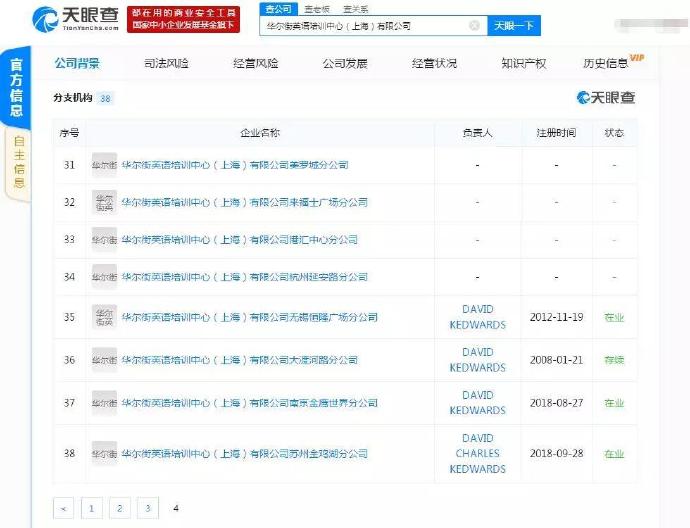Open DAVID CHARLES KEDWARDS person link in row 38
690x528 pixels.
(477, 453)
